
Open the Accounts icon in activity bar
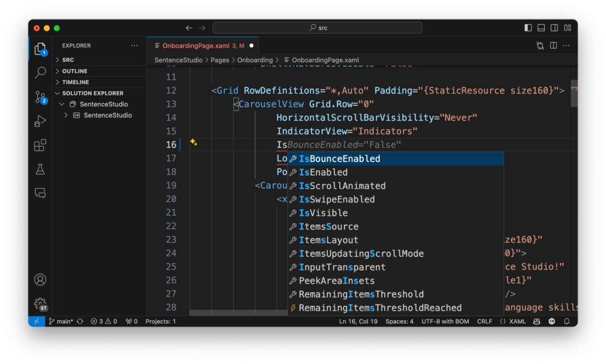coord(39,279)
